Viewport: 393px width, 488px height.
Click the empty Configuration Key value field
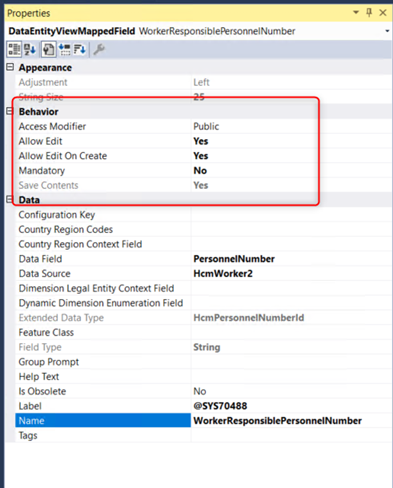(x=291, y=215)
